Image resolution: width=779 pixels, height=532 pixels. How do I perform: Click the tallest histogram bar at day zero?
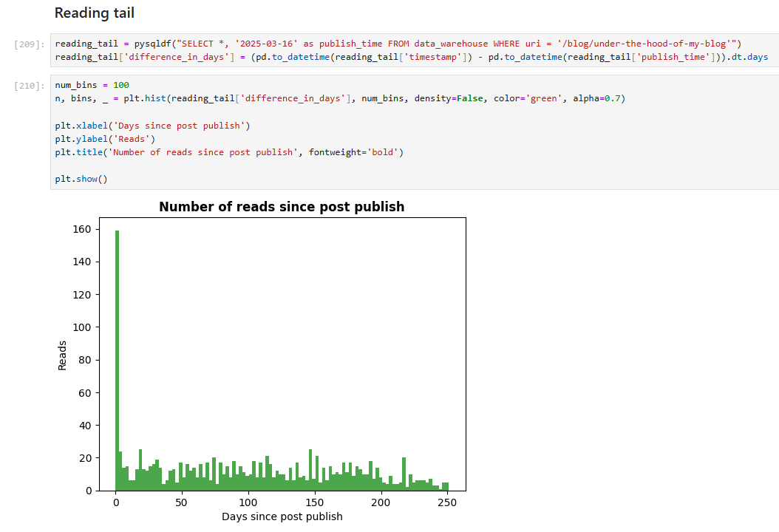coord(117,362)
